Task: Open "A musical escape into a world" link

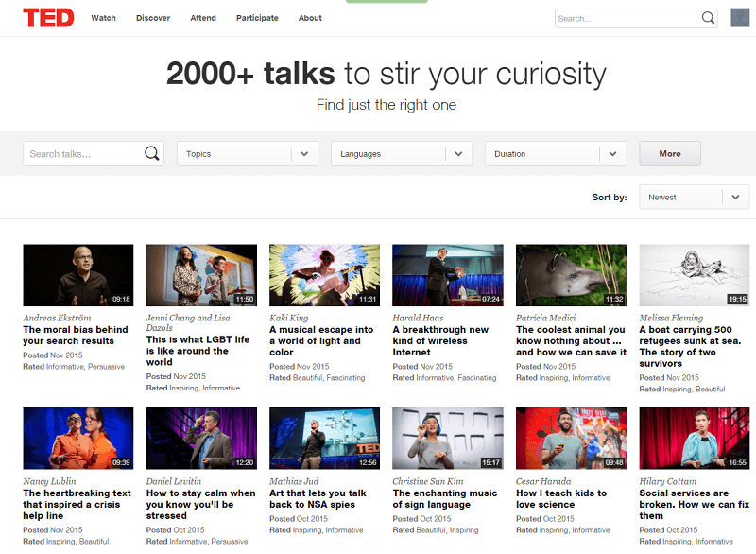Action: click(321, 341)
